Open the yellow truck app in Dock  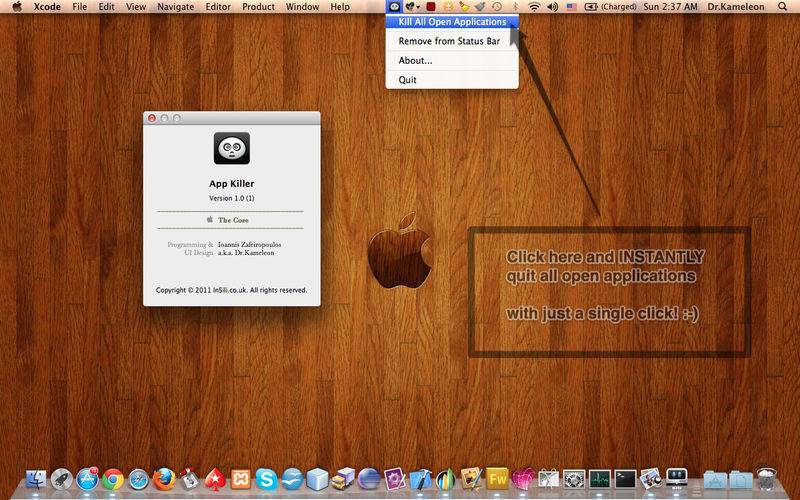pos(343,480)
